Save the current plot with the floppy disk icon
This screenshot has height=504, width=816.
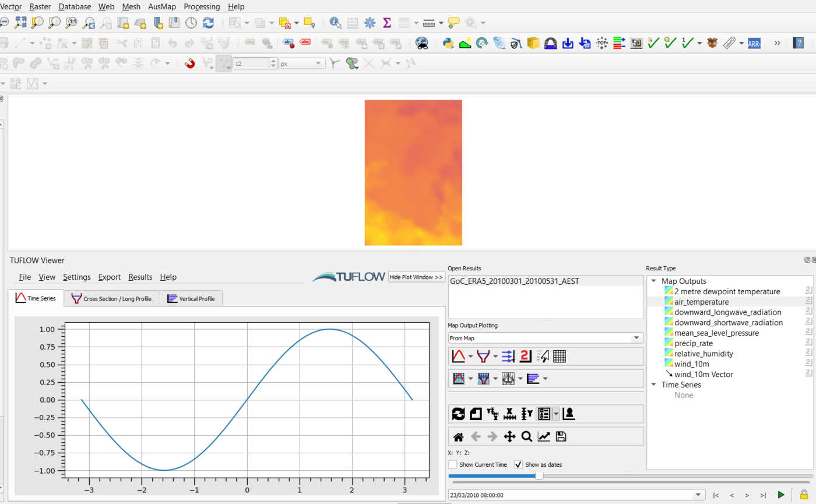coord(561,436)
